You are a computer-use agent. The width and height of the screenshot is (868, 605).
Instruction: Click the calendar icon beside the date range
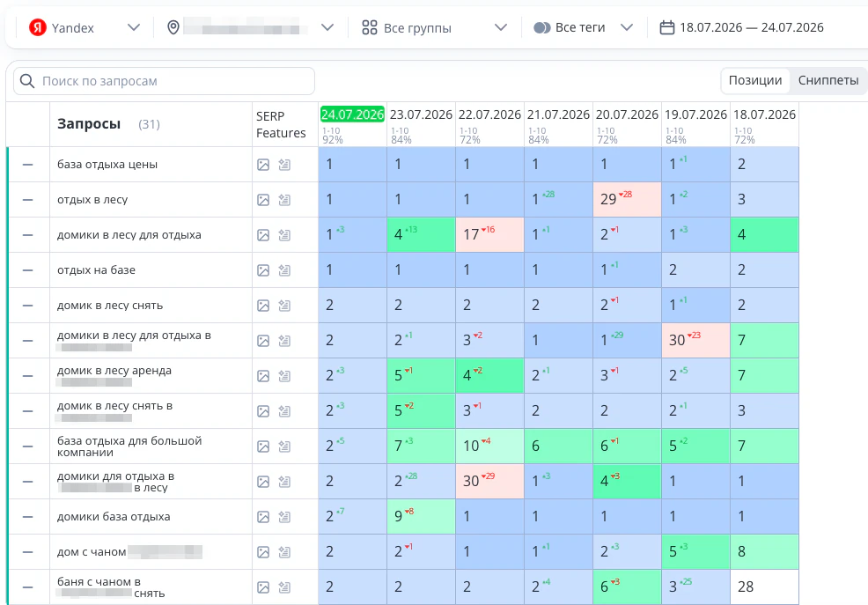pos(667,27)
